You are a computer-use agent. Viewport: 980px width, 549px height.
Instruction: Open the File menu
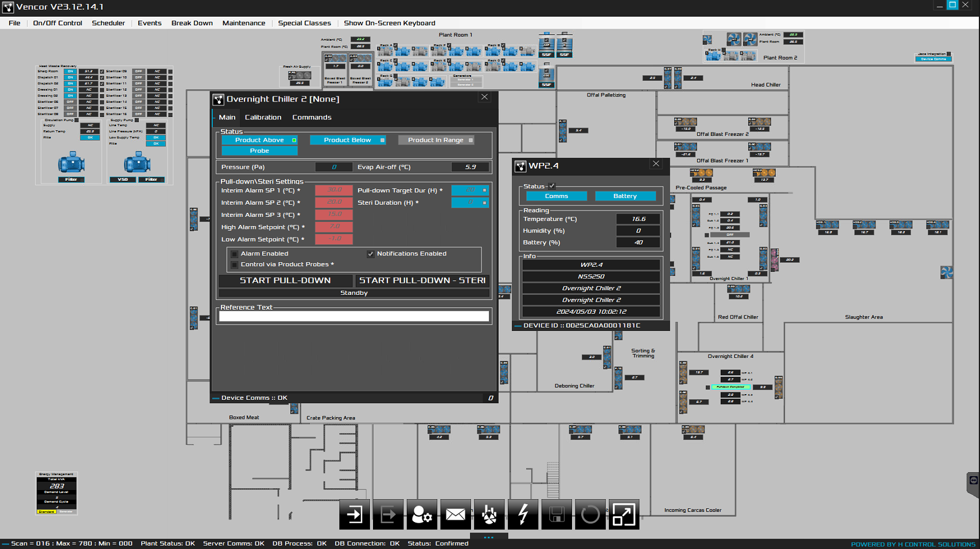pyautogui.click(x=14, y=23)
